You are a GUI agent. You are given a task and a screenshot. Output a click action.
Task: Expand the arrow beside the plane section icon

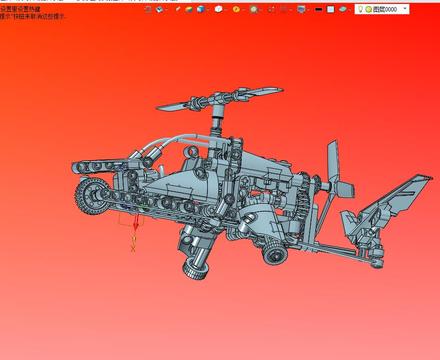[x=350, y=10]
